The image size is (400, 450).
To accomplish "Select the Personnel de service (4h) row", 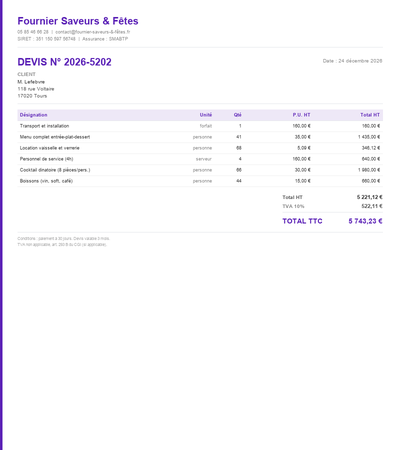I will (200, 159).
